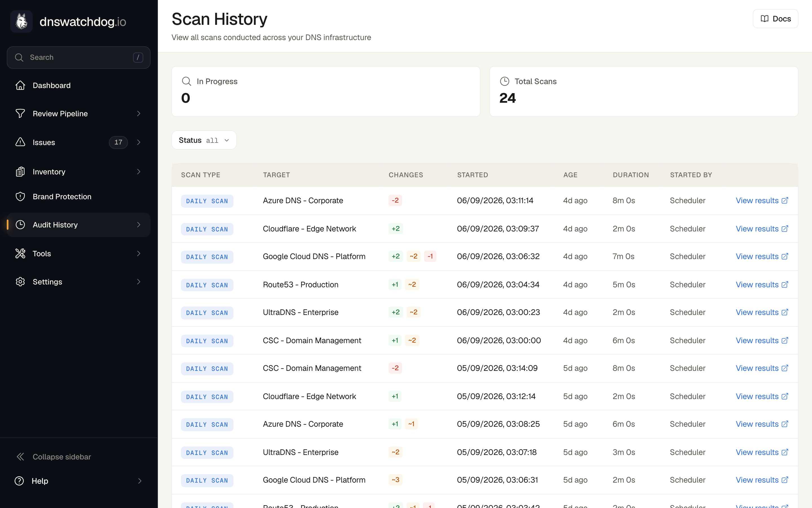Image resolution: width=812 pixels, height=508 pixels.
Task: Click Collapse sidebar label
Action: pos(62,457)
